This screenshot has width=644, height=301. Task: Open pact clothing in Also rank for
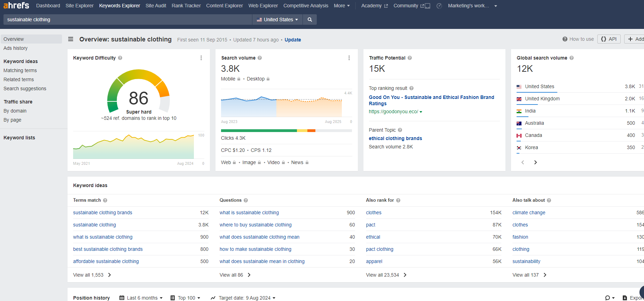pos(380,249)
